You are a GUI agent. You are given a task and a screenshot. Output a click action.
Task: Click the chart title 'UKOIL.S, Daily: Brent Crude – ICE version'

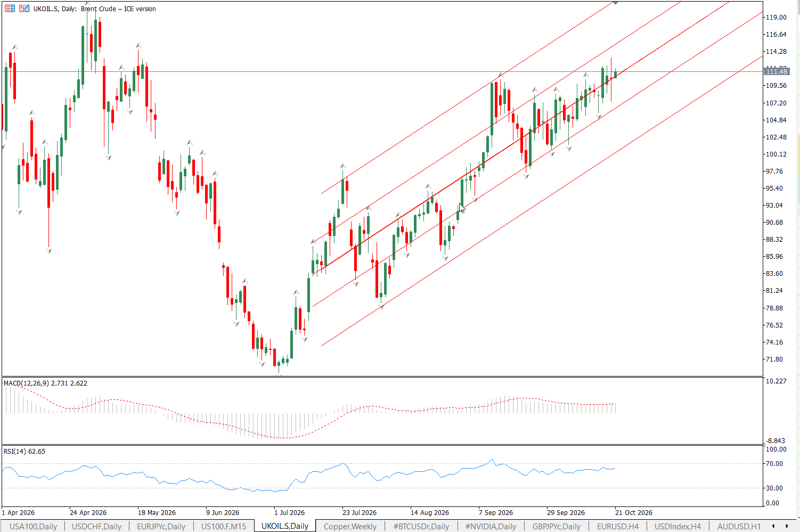click(95, 9)
